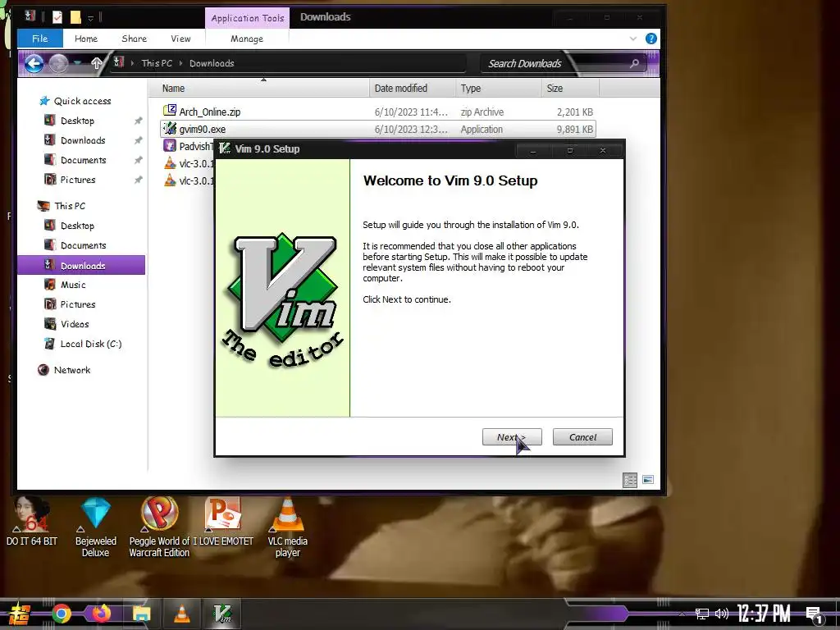Open the notification center icon
This screenshot has width=840, height=630.
(x=815, y=614)
